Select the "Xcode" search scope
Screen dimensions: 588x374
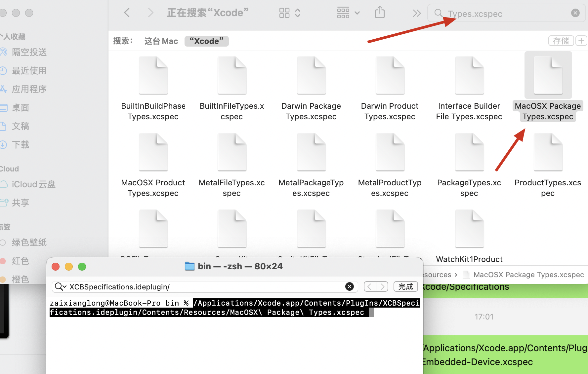[207, 41]
